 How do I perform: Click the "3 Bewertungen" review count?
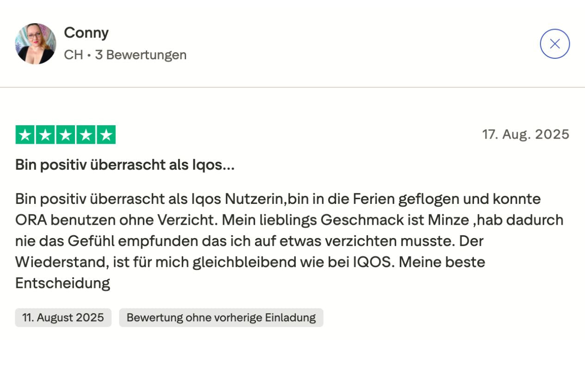click(141, 55)
